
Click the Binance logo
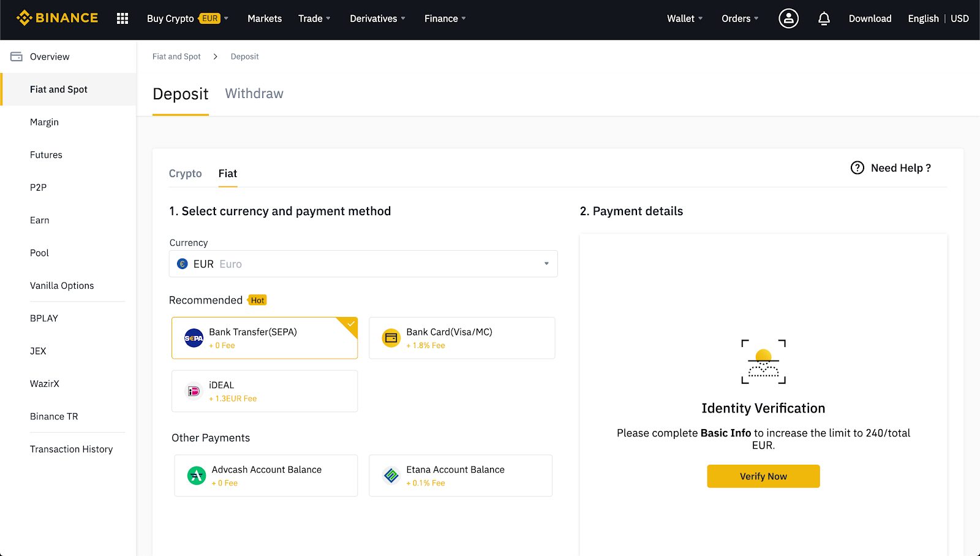point(57,18)
